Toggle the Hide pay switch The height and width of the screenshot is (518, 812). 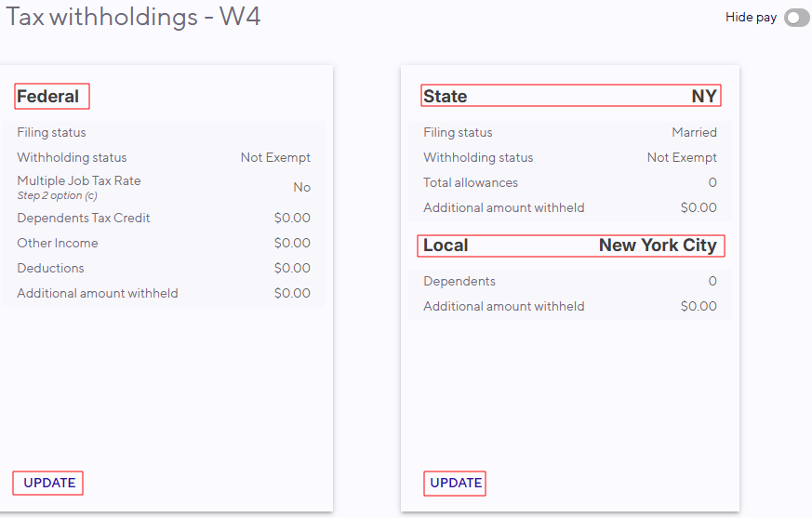(796, 18)
